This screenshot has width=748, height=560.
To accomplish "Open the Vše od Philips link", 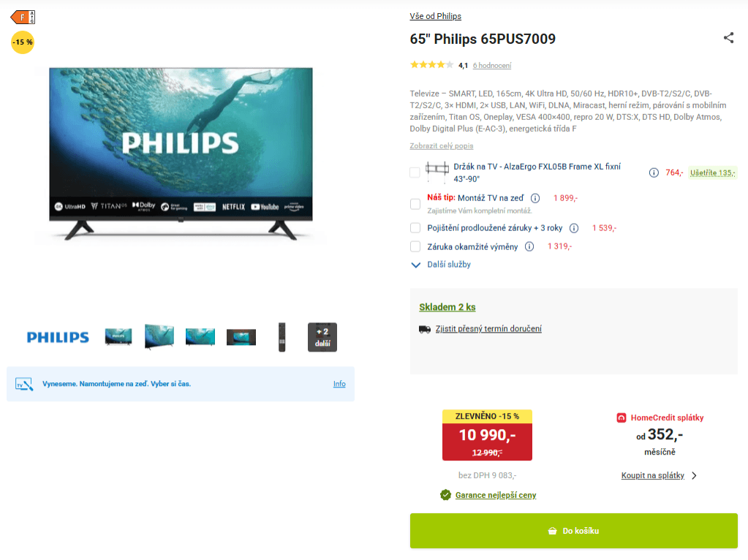I will point(435,16).
